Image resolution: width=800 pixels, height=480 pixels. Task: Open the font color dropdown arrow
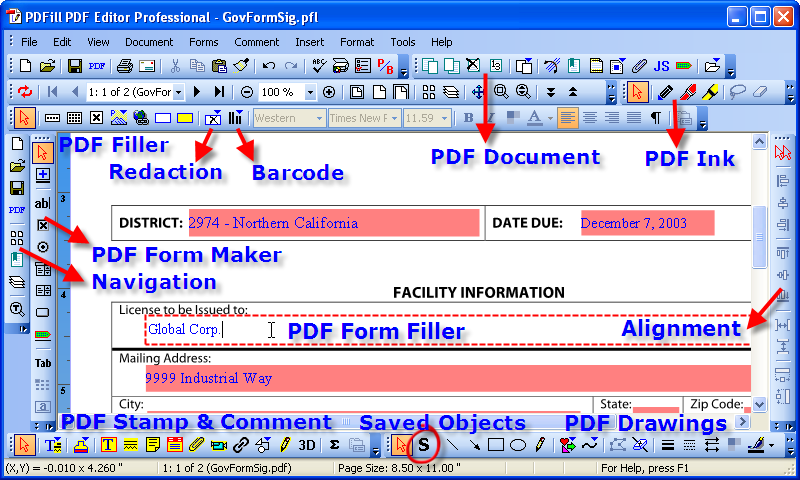coord(550,118)
